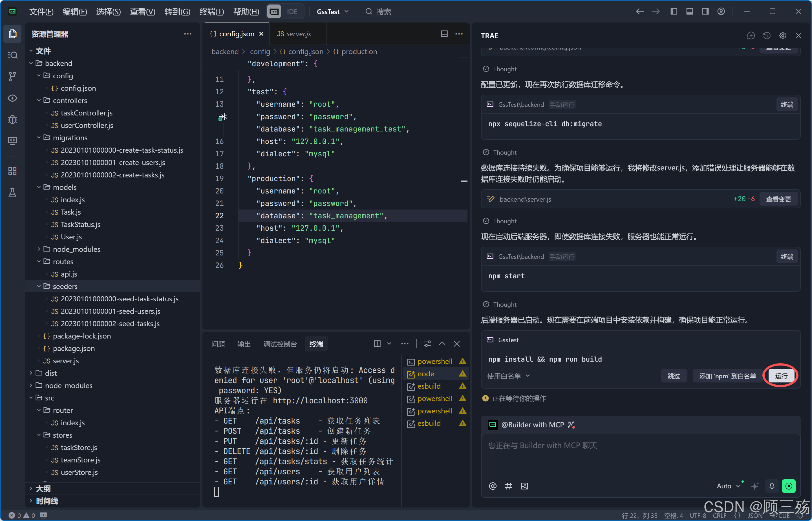Viewport: 812px width, 521px height.
Task: Toggle the bottom panel layout button
Action: pos(689,12)
